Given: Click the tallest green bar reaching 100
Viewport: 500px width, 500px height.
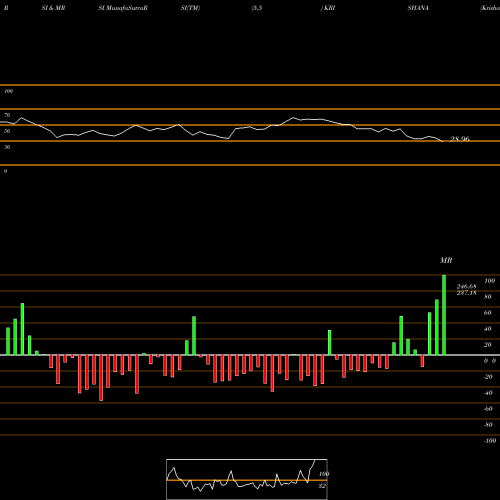Looking at the screenshot, I should [x=444, y=315].
